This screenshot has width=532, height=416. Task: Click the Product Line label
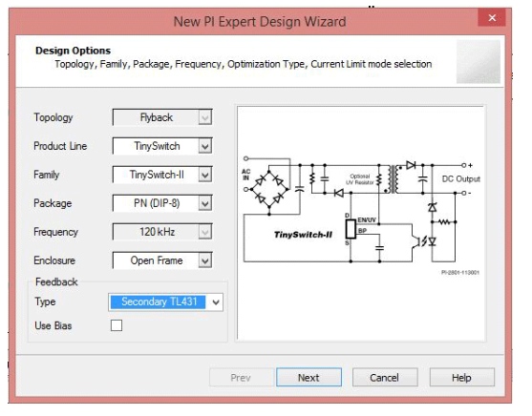pos(60,146)
